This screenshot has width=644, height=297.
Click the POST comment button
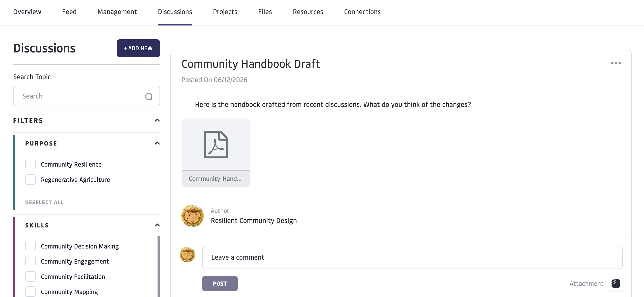pyautogui.click(x=220, y=284)
